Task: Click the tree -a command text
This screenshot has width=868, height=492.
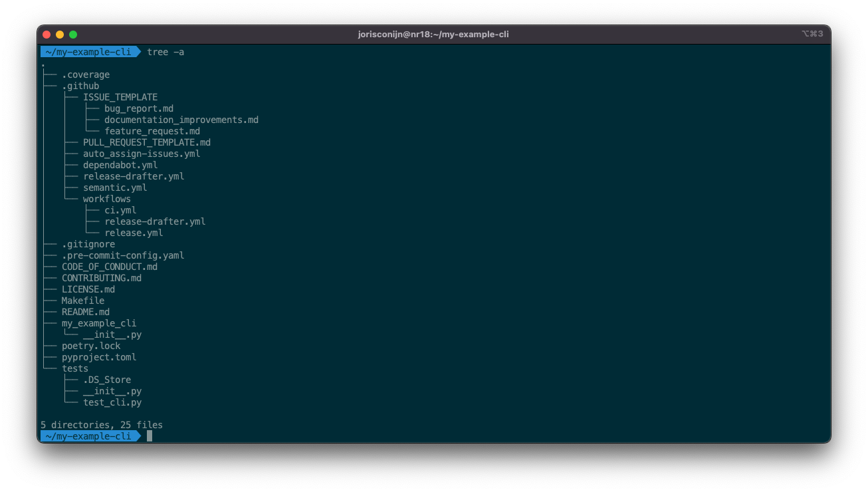Action: (x=165, y=52)
